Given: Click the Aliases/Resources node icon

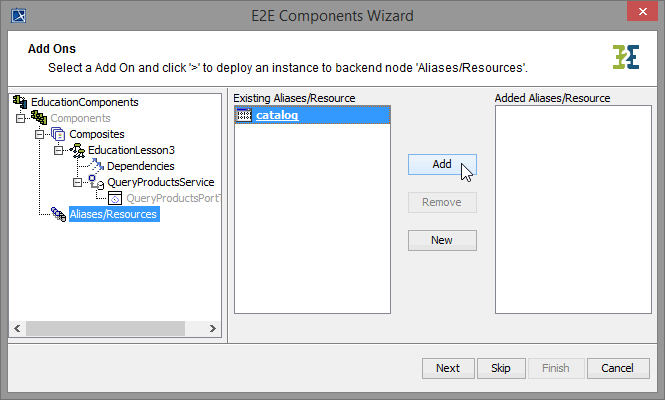Looking at the screenshot, I should (x=58, y=214).
